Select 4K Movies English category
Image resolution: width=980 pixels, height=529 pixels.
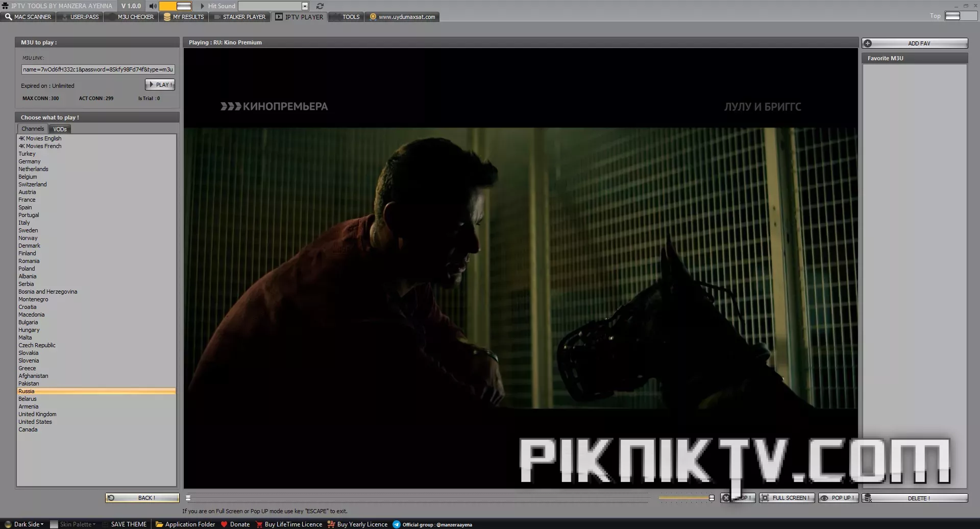click(x=96, y=138)
